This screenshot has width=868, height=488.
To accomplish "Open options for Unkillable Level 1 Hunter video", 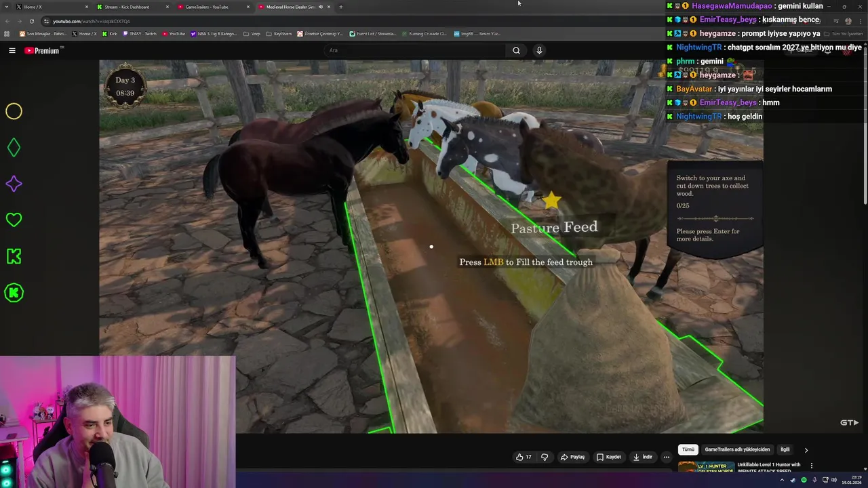I will [x=811, y=466].
